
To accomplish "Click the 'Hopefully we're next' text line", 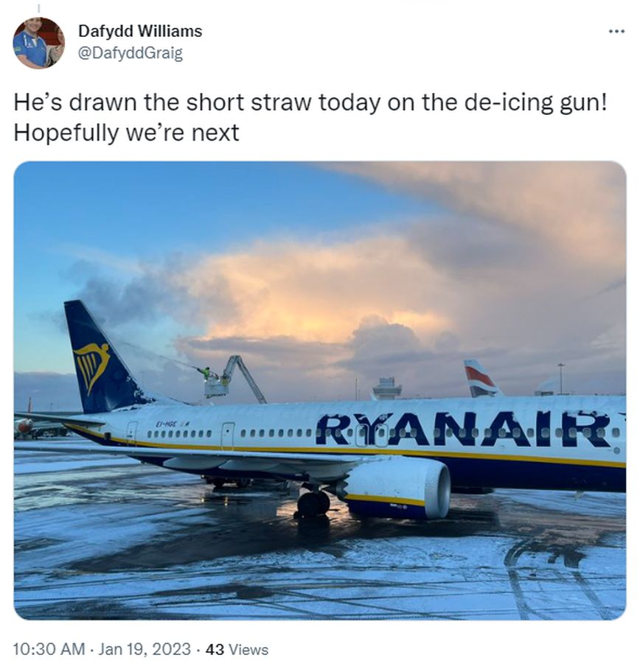I will pos(127,133).
